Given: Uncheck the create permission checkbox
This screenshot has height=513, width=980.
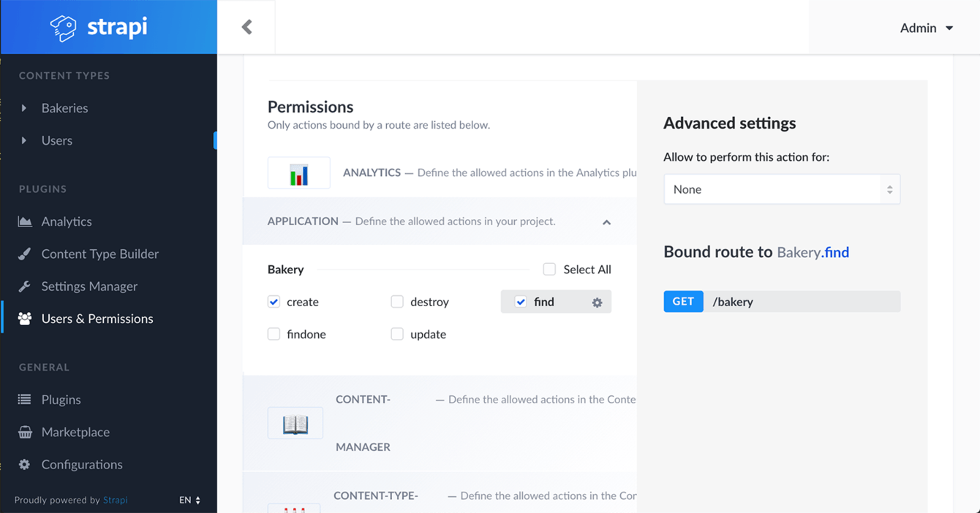Looking at the screenshot, I should coord(274,302).
